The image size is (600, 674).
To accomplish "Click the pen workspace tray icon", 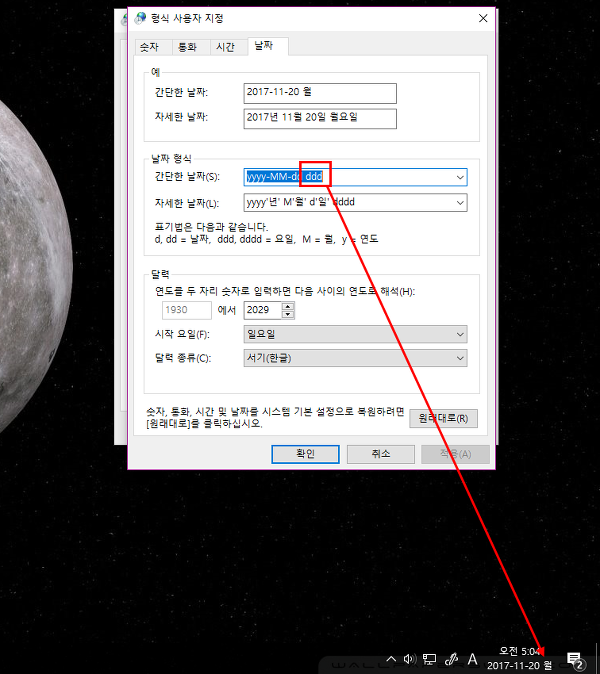I will [451, 659].
